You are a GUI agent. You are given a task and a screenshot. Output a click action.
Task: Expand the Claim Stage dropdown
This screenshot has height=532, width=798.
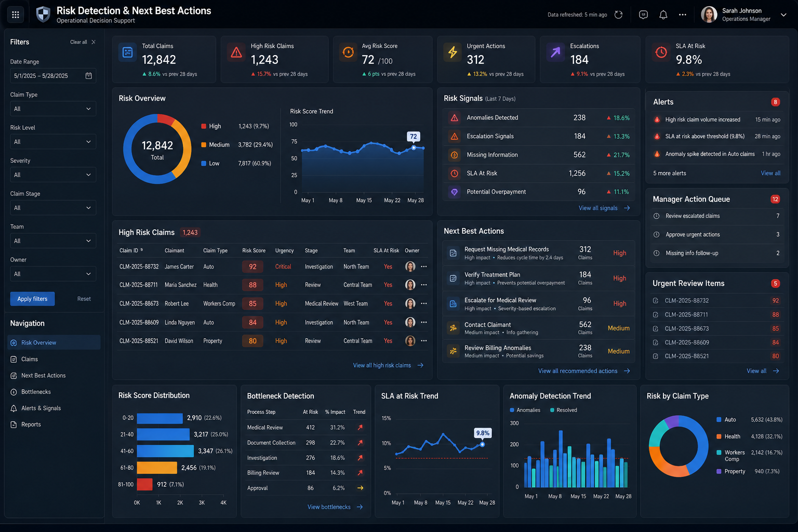pos(53,208)
